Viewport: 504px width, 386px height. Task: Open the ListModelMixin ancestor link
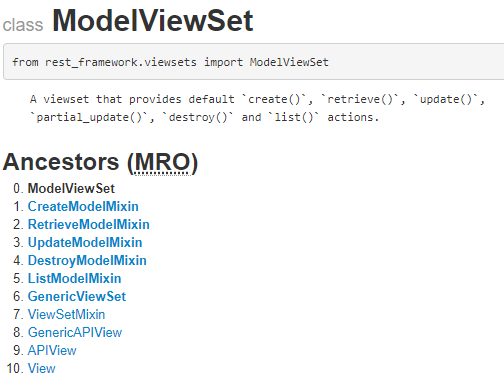(74, 278)
